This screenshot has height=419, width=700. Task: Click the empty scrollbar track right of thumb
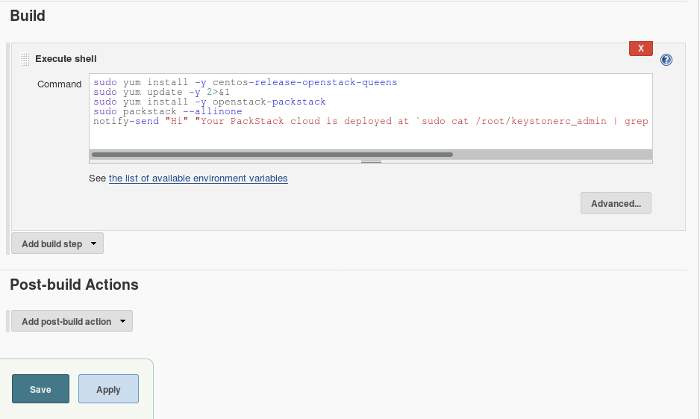click(x=550, y=155)
